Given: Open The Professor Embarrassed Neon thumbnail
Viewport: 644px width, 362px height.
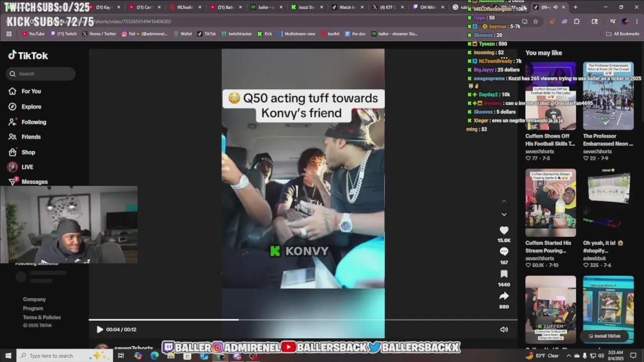Looking at the screenshot, I should (608, 96).
